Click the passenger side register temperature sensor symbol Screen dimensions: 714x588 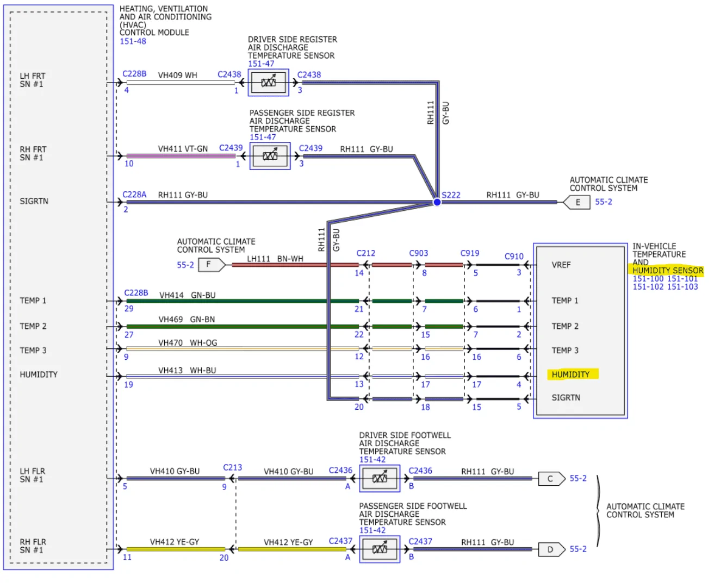[x=270, y=156]
